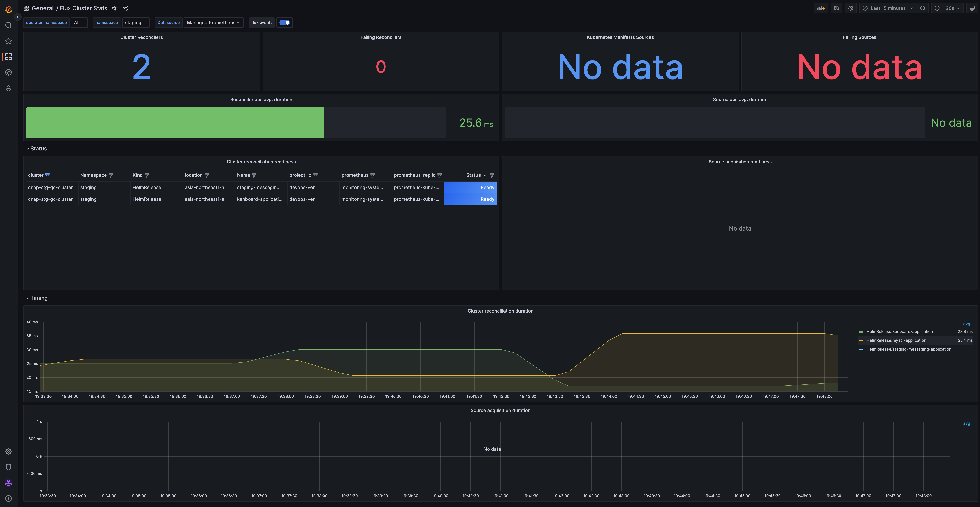Filter the location column

click(207, 175)
